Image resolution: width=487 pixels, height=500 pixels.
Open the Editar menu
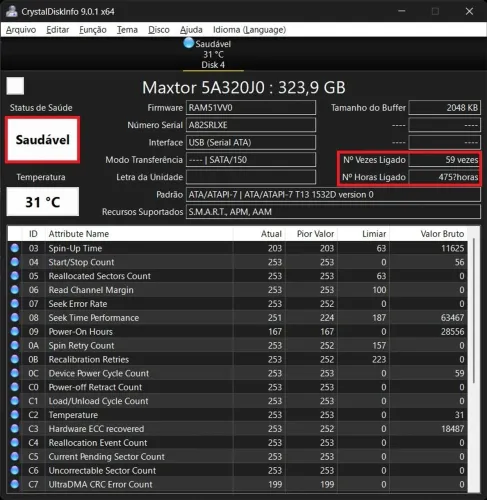pos(58,30)
